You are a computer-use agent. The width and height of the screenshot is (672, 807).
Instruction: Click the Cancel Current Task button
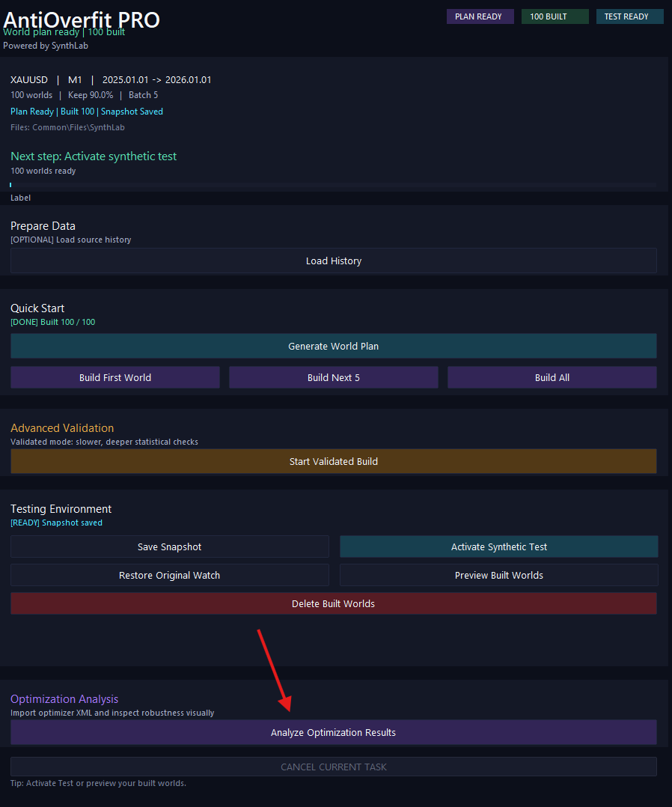click(333, 767)
